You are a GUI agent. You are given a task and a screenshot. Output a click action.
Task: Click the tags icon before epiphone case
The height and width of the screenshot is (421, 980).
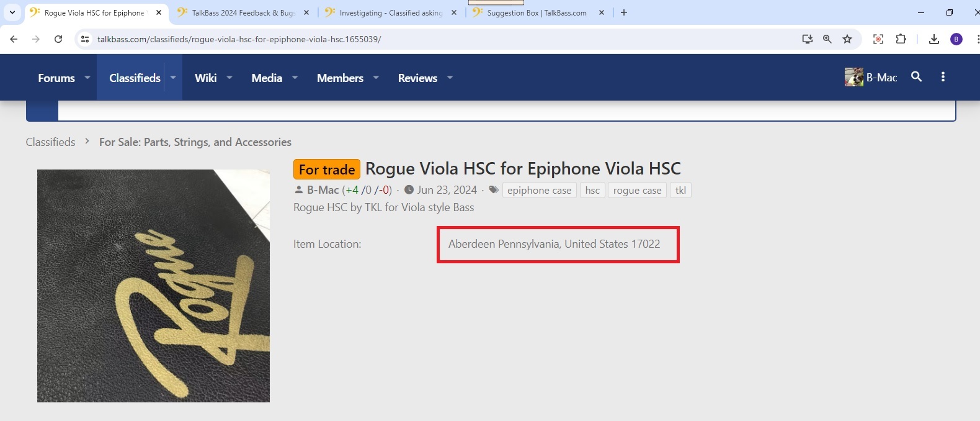tap(494, 190)
